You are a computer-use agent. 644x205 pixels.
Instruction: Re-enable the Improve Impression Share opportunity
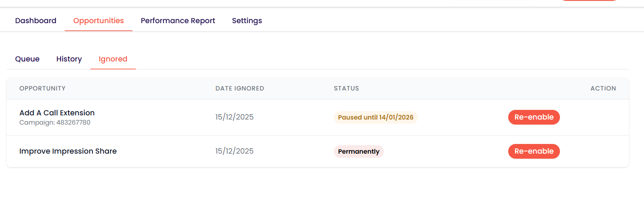(534, 151)
